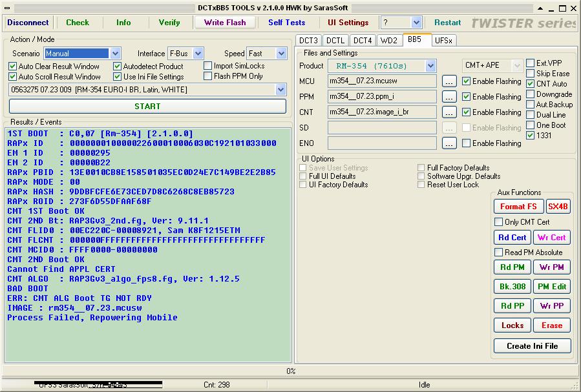Click Wr Cert button
This screenshot has height=392, width=581.
(552, 237)
